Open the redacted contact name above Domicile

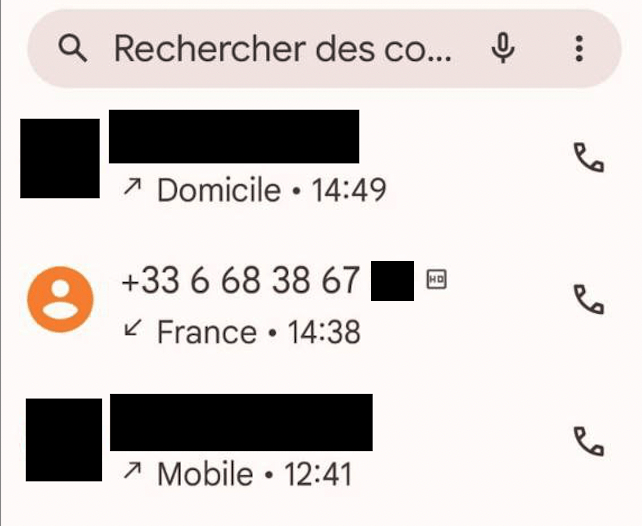tap(233, 137)
